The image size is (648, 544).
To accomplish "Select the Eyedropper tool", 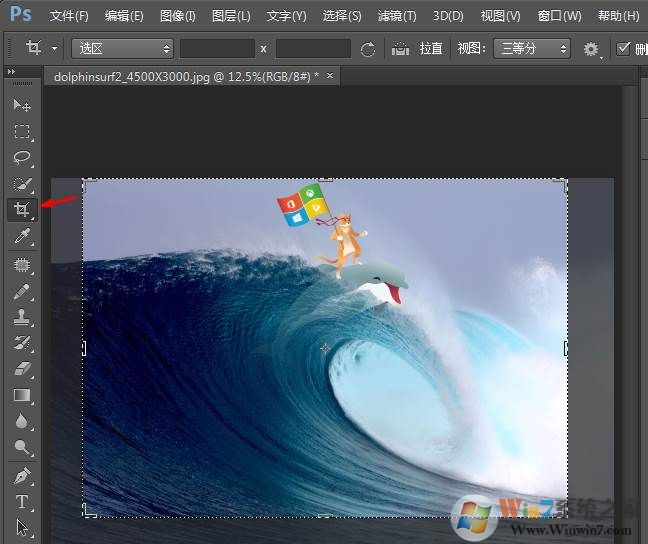I will tap(21, 236).
